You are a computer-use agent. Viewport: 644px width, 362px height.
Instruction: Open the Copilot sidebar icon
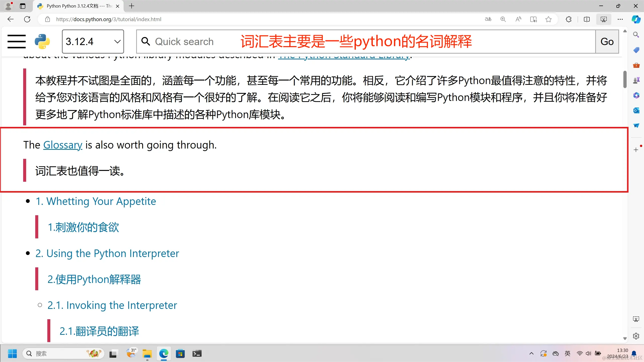click(636, 19)
